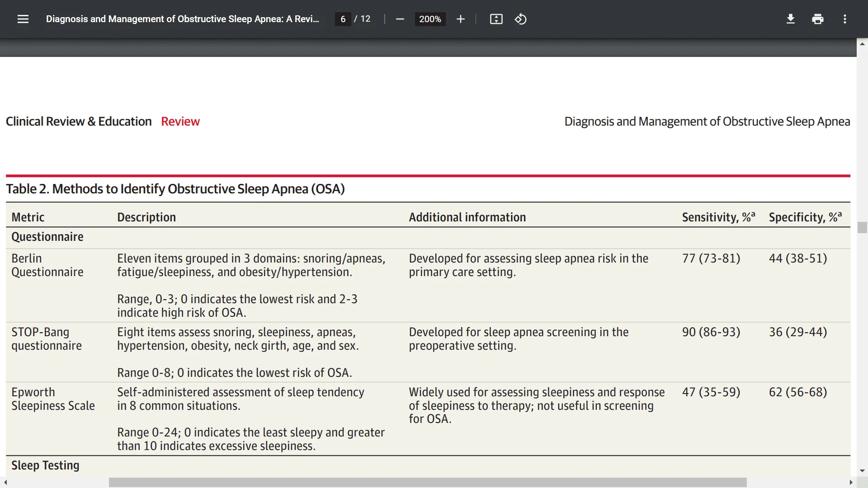Click the 200% zoom level field
This screenshot has width=868, height=488.
pos(430,19)
